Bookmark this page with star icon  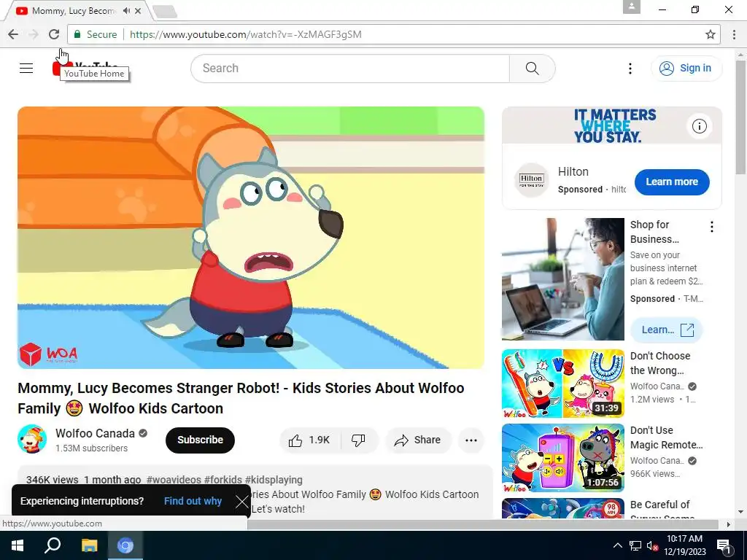tap(711, 34)
